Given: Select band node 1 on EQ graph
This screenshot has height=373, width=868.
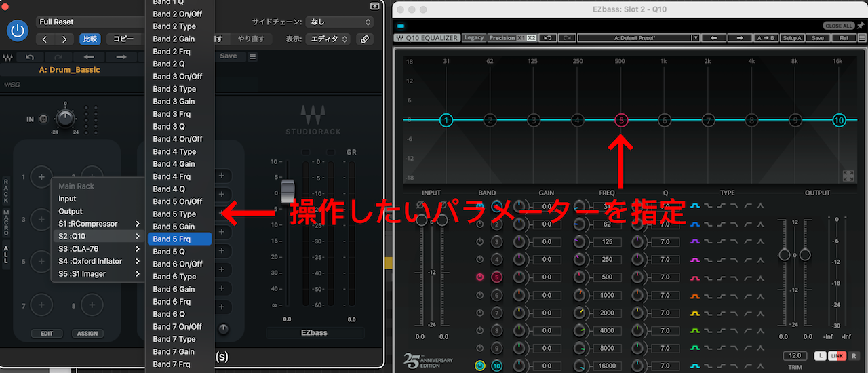Looking at the screenshot, I should click(446, 121).
